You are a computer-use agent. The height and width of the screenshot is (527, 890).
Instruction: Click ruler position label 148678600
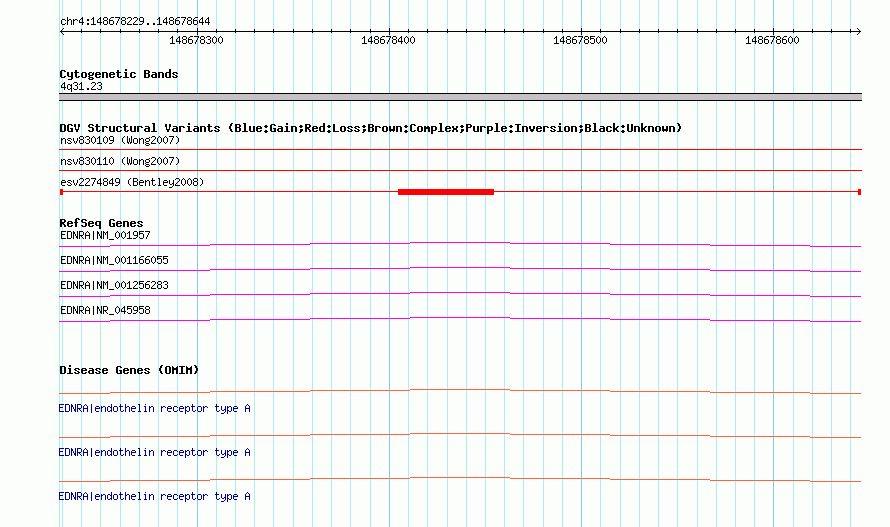click(772, 40)
